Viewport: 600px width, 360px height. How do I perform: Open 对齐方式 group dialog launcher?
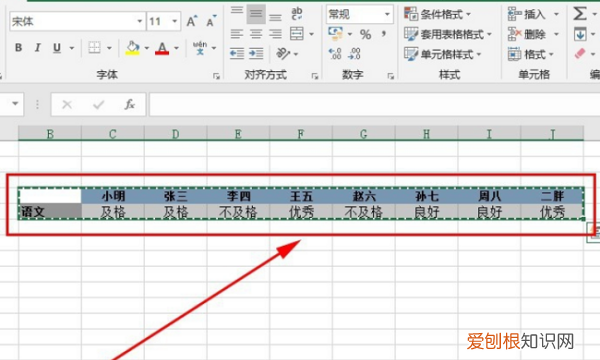coord(315,76)
